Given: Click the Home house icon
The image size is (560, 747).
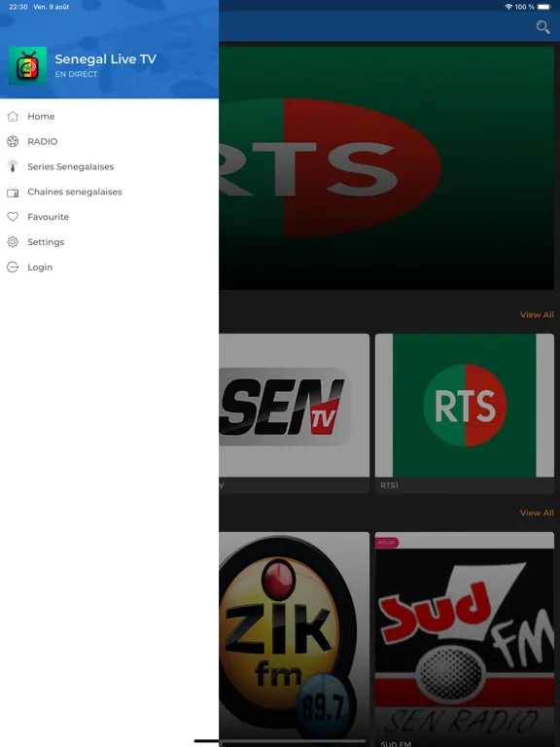Looking at the screenshot, I should [13, 117].
